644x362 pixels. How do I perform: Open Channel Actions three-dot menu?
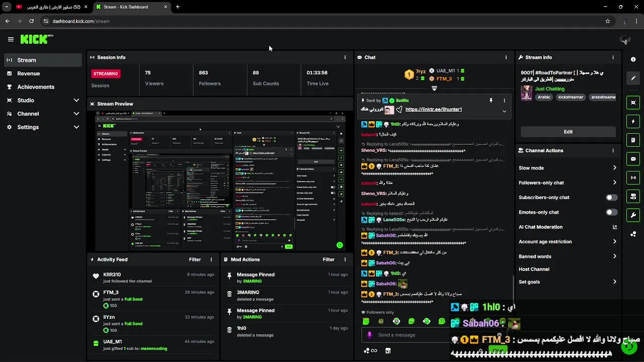click(613, 150)
